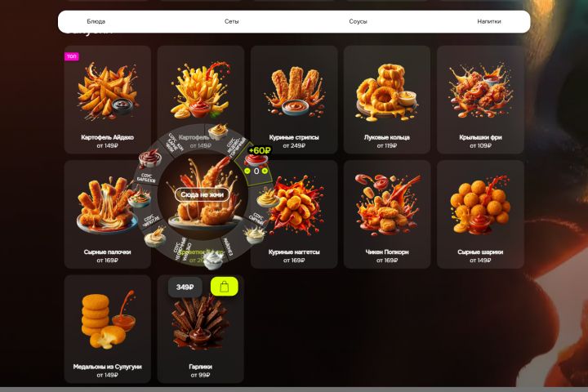The width and height of the screenshot is (588, 392).
Task: Open the Соусы tab
Action: point(358,21)
